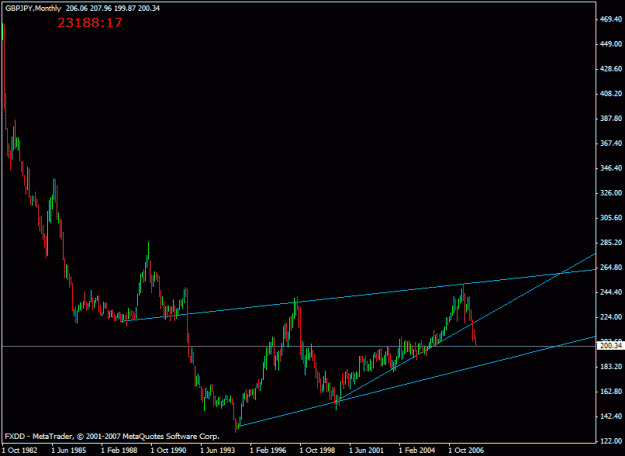Click the GBPJPY,Monthly chart title

[33, 8]
